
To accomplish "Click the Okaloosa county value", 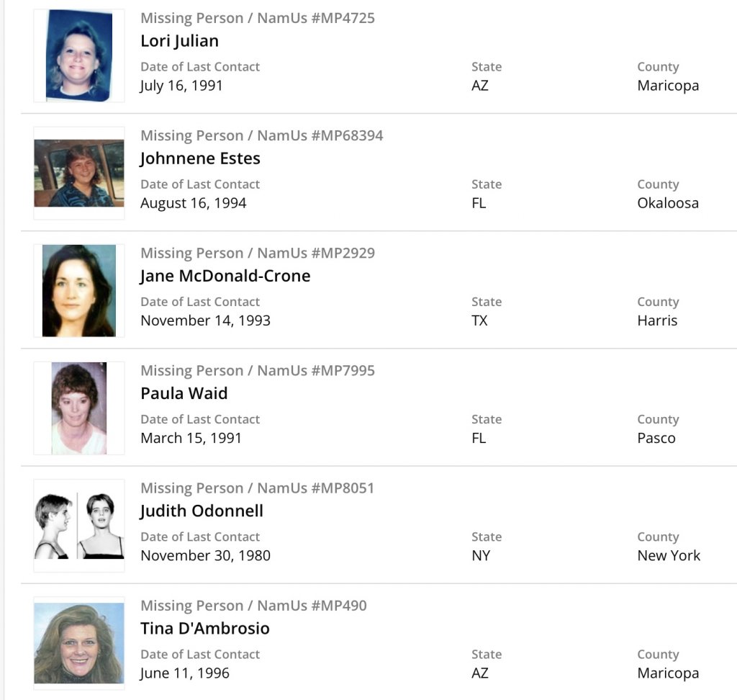I will pyautogui.click(x=668, y=203).
